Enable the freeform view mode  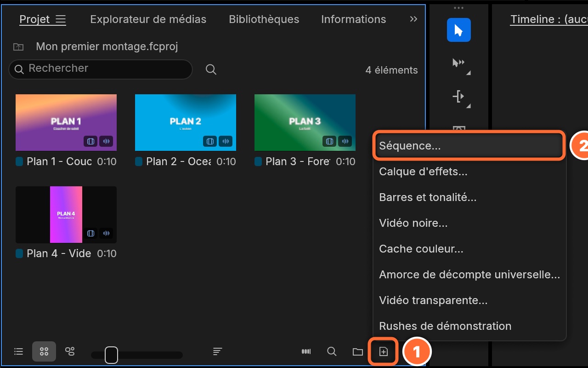pos(70,352)
